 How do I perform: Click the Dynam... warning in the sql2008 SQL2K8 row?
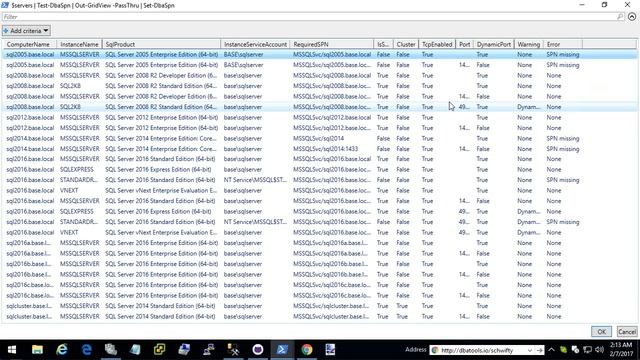529,107
